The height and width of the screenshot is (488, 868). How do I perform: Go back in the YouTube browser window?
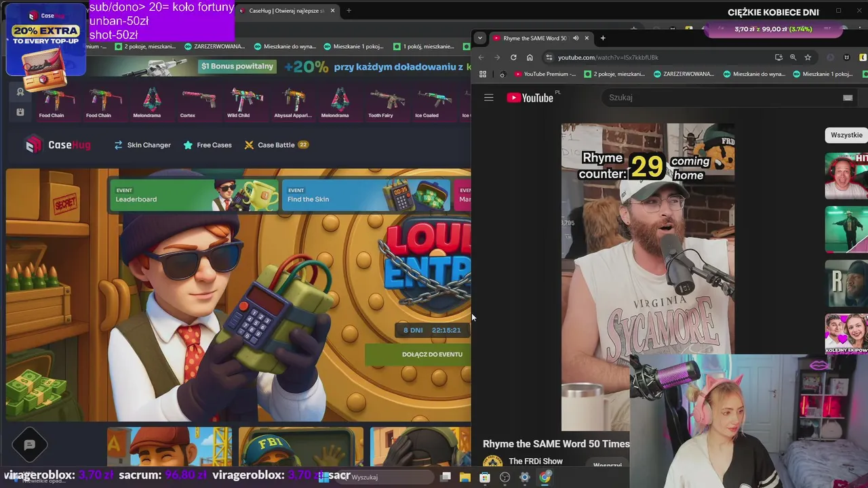481,58
